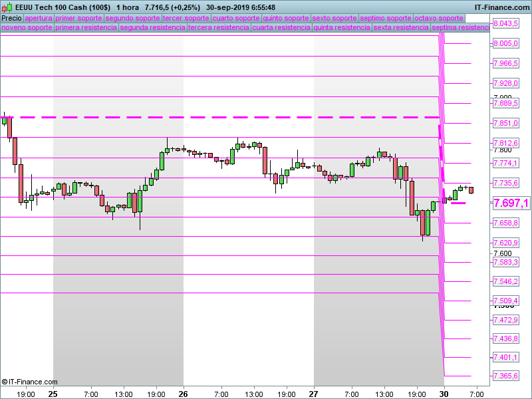The image size is (532, 399).
Task: Click the last red candle on the chart
Action: click(x=471, y=190)
